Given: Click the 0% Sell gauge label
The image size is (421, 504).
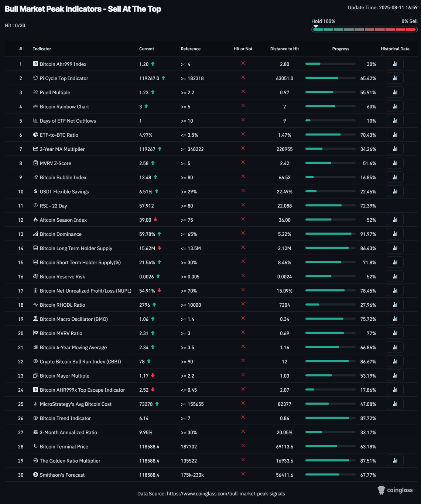Looking at the screenshot, I should tap(410, 21).
